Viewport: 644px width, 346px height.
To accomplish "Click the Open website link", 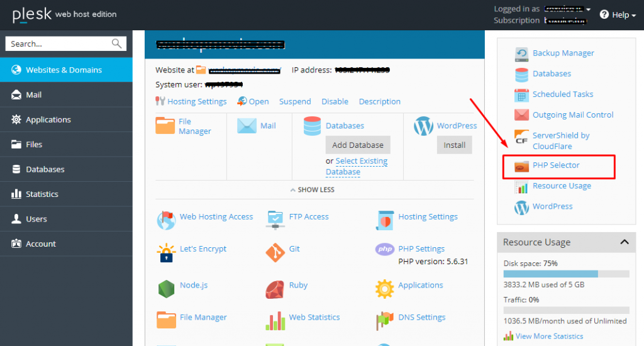I will (258, 101).
